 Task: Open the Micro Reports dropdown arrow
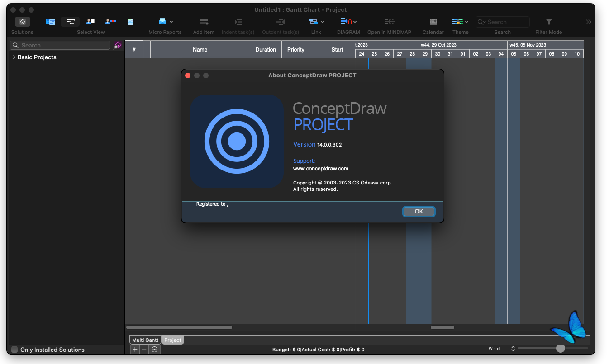pyautogui.click(x=171, y=22)
